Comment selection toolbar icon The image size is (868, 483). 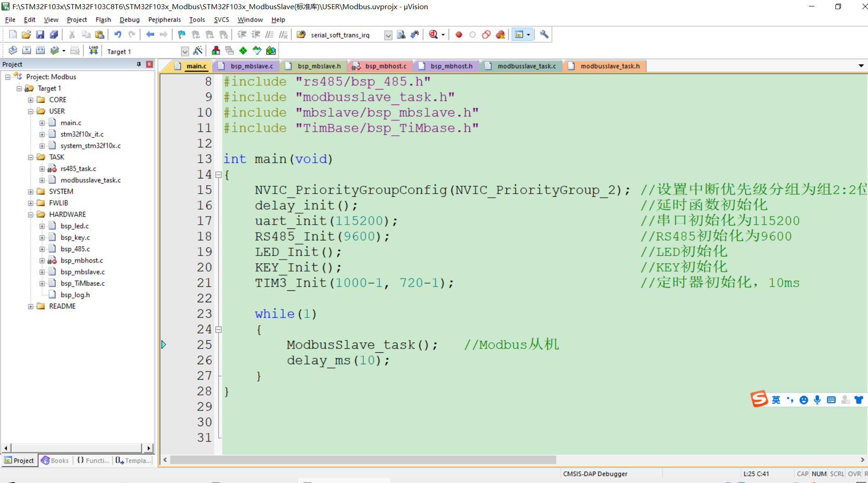coord(269,34)
